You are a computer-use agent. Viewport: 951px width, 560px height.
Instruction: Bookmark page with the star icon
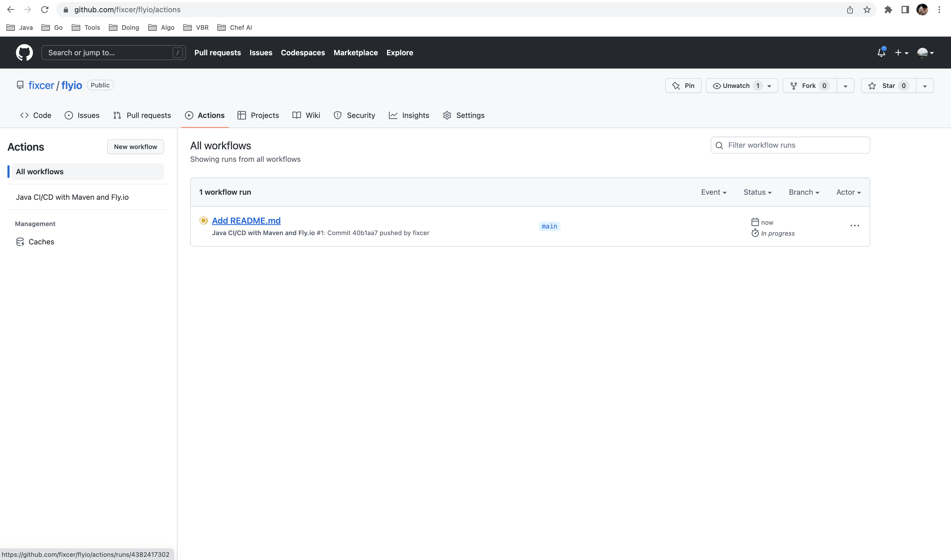click(x=867, y=10)
